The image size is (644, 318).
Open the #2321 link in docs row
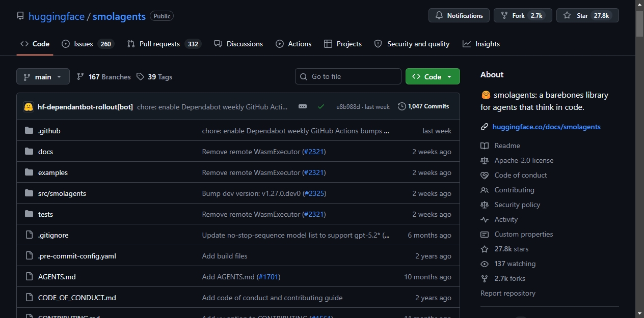(x=314, y=152)
